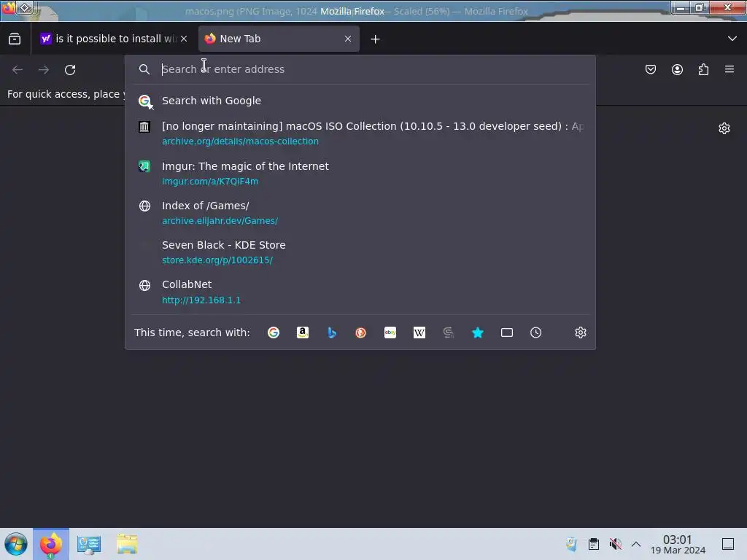Search this time with eBay icon
The image size is (747, 560).
tap(390, 332)
